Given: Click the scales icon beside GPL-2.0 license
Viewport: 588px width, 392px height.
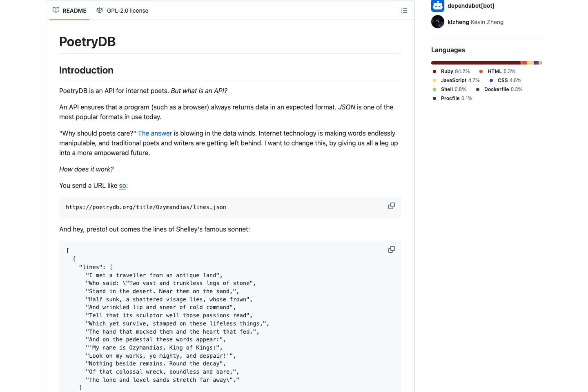Looking at the screenshot, I should click(x=100, y=10).
